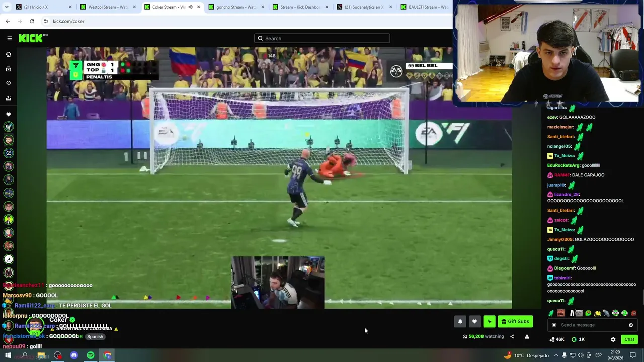
Task: Switch the ESP keyboard language indicator
Action: pyautogui.click(x=599, y=356)
